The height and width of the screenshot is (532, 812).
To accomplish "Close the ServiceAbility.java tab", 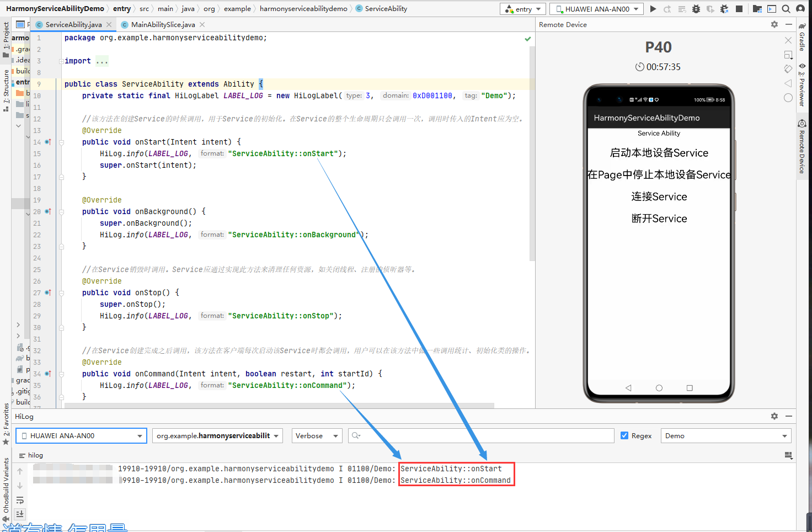I will (109, 25).
